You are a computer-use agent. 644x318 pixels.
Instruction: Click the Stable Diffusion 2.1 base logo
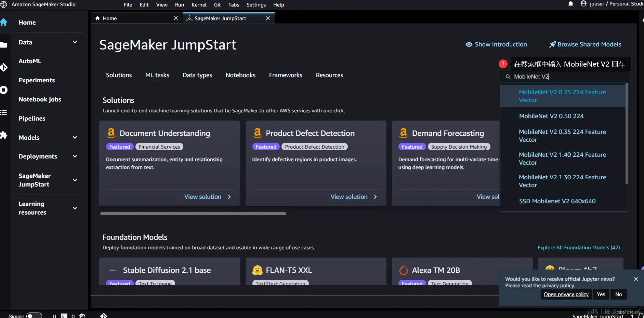113,270
